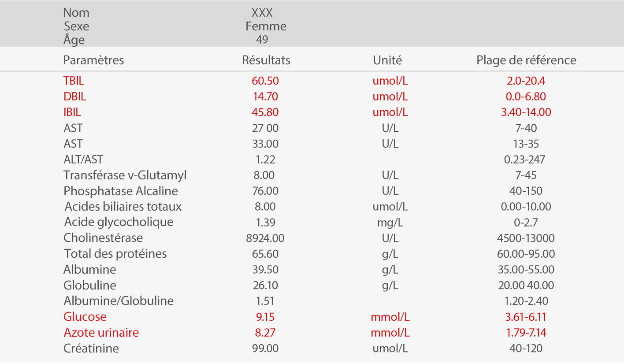Viewport: 624px width, 364px height.
Task: Select the Total des protéines label
Action: coord(115,254)
